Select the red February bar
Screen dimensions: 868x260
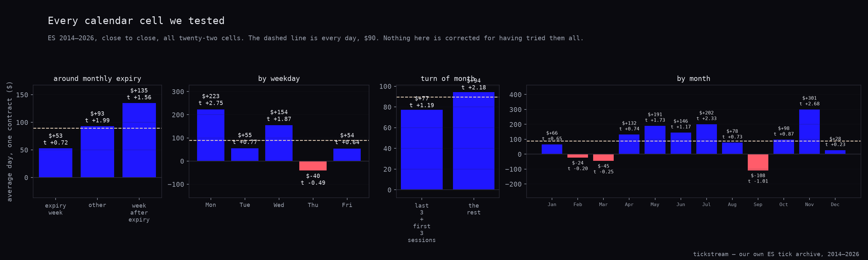(x=578, y=156)
